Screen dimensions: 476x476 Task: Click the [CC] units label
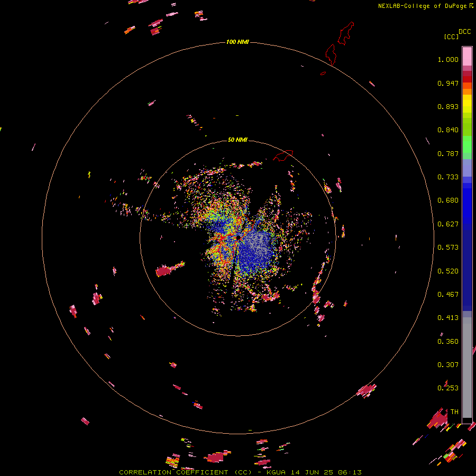(x=451, y=36)
